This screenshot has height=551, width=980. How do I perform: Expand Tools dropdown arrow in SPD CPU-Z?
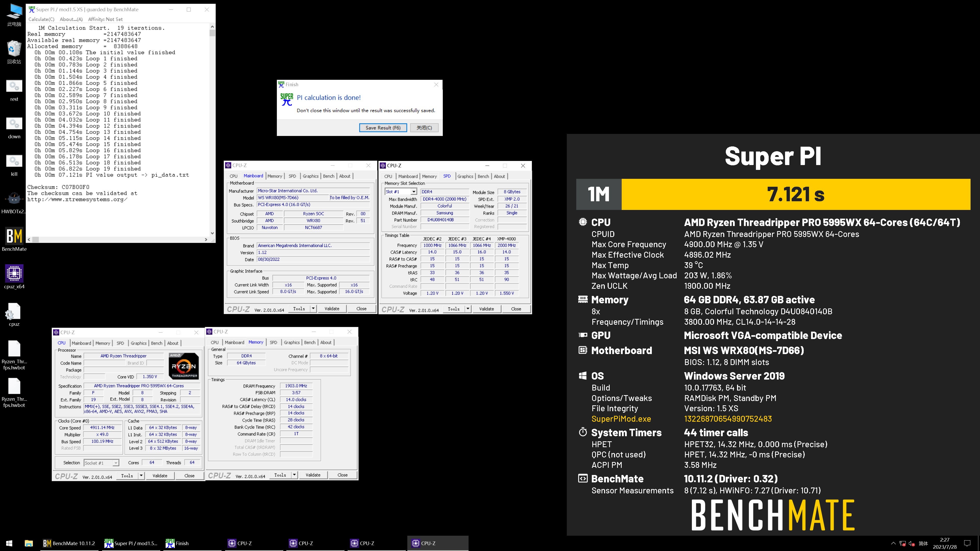click(x=468, y=309)
